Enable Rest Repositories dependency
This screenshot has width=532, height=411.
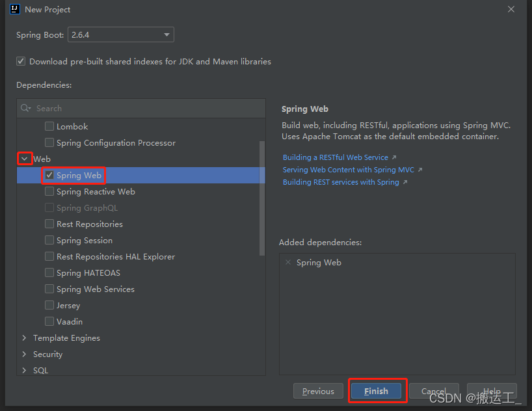pos(49,224)
